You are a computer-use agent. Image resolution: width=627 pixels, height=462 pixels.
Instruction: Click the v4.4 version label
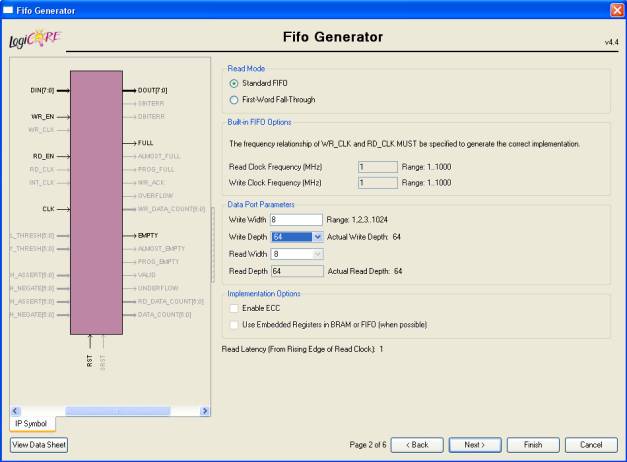[611, 42]
